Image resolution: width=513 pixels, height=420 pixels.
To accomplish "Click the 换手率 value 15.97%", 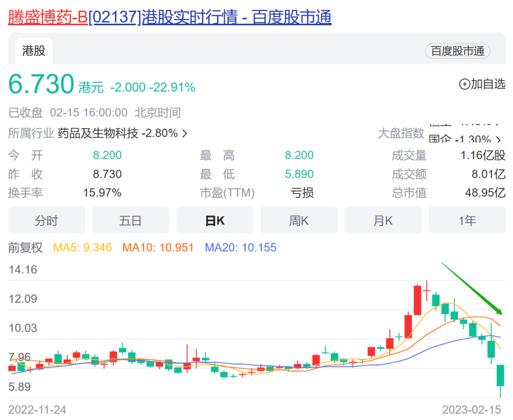I will [102, 193].
